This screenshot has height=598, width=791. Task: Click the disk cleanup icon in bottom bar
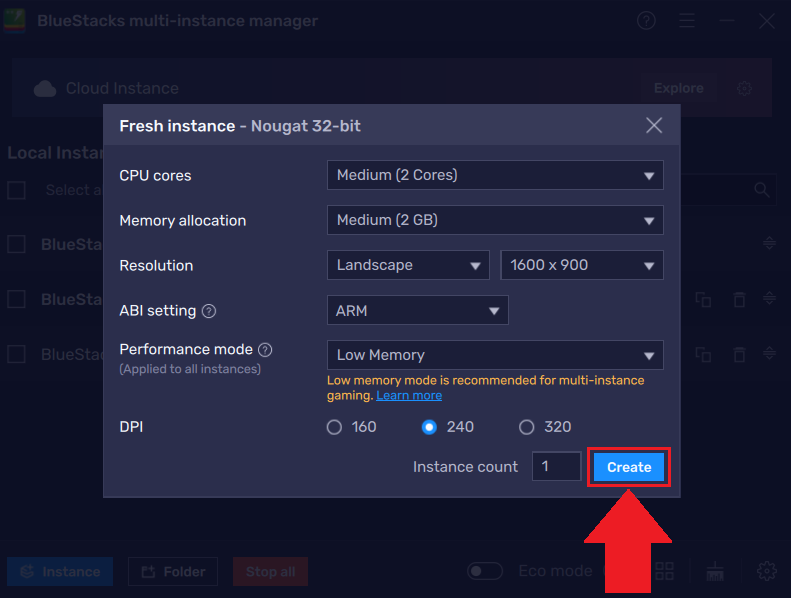[715, 571]
